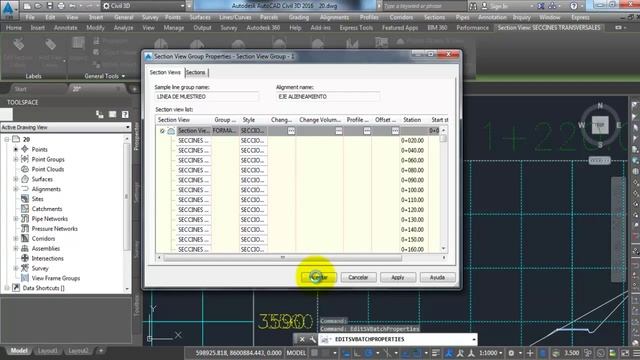Click the ellipsis button in Chang... column first row

pos(291,131)
